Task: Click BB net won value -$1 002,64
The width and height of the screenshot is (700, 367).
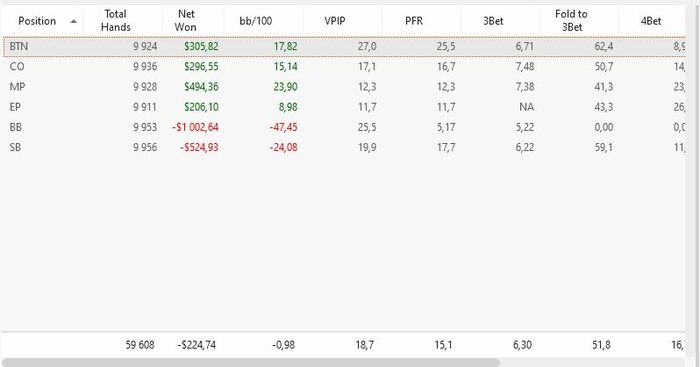Action: click(x=196, y=127)
